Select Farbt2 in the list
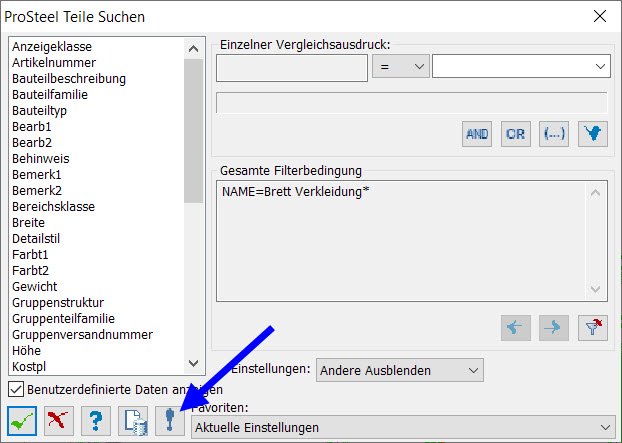Viewport: 622px width, 443px height. [30, 270]
